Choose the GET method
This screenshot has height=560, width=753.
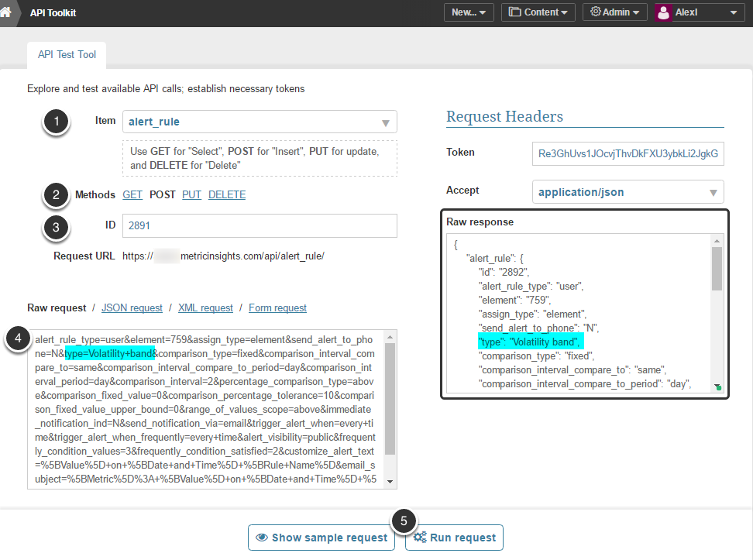tap(132, 194)
